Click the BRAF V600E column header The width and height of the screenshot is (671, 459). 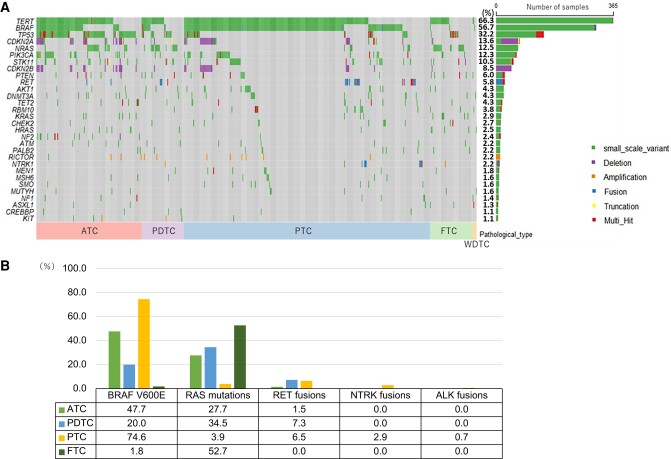pyautogui.click(x=136, y=395)
